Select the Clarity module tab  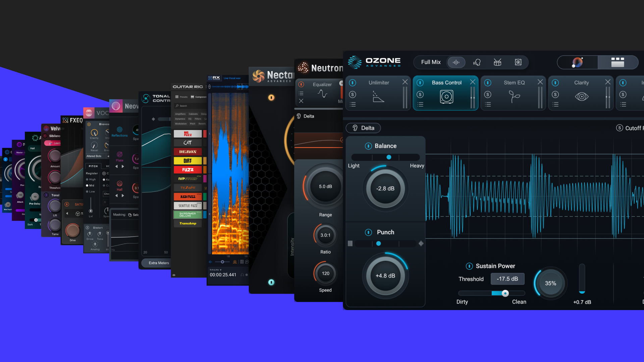581,83
